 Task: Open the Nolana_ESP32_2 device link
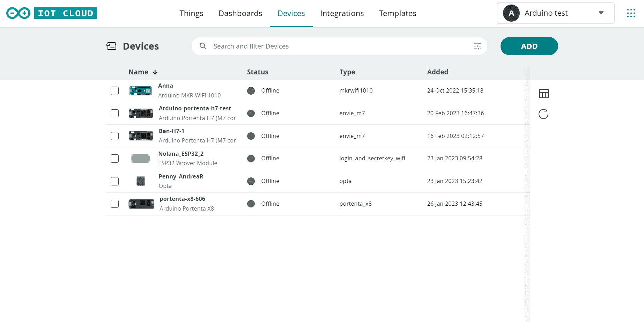pyautogui.click(x=181, y=154)
